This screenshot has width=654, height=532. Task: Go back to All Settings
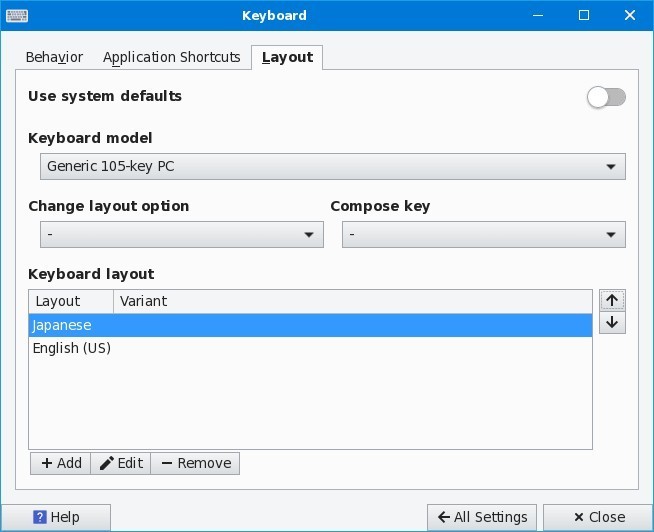click(x=482, y=517)
